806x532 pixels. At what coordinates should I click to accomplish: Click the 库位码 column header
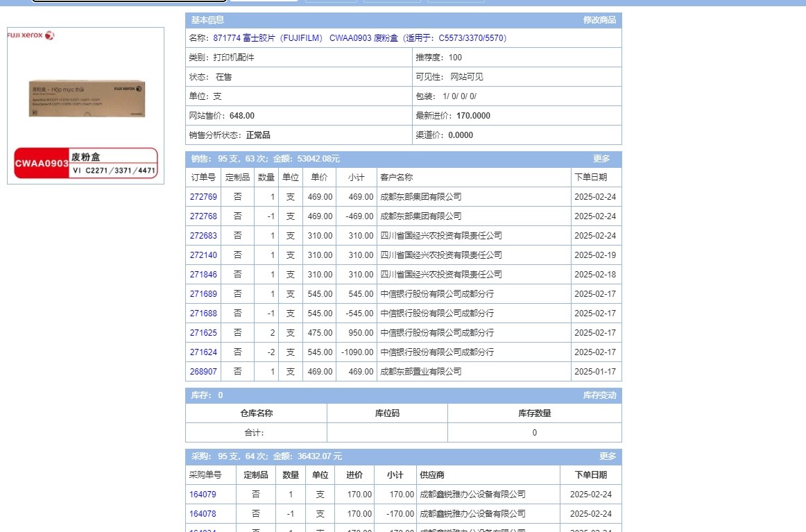coord(388,413)
